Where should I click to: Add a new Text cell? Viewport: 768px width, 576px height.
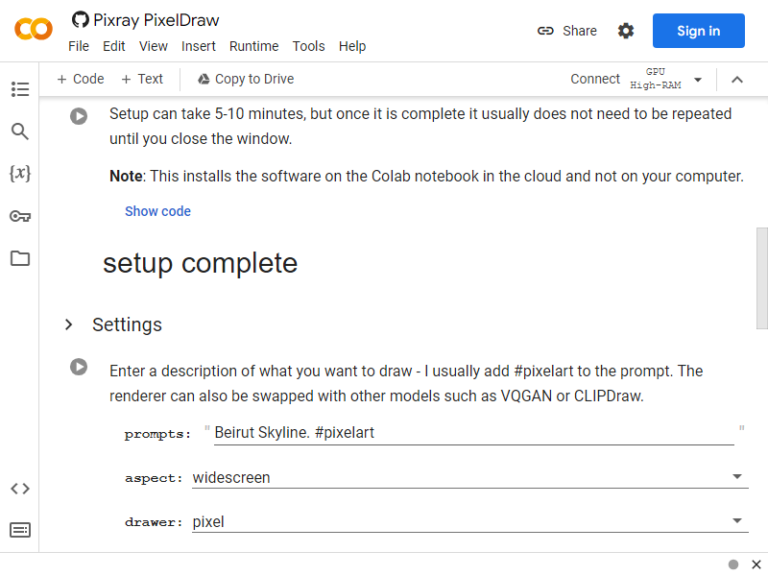point(142,79)
